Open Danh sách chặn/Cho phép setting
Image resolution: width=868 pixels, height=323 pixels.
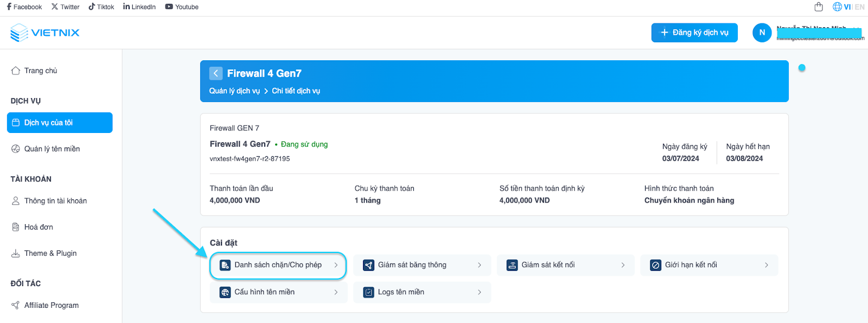pyautogui.click(x=278, y=265)
